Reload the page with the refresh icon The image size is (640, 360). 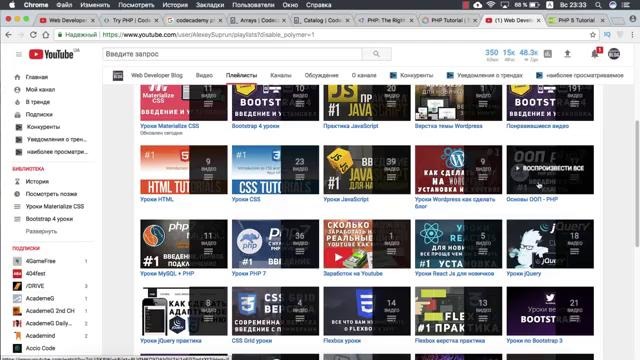click(x=33, y=35)
